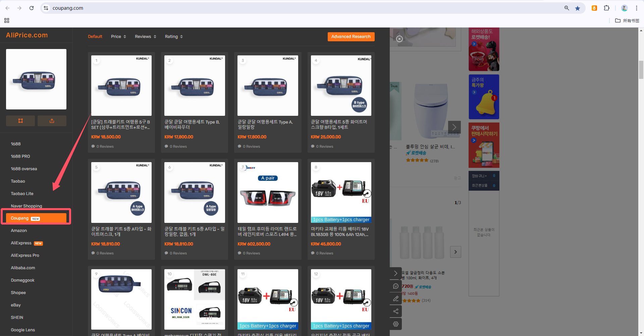644x336 pixels.
Task: Select the Coupang platform
Action: point(36,218)
